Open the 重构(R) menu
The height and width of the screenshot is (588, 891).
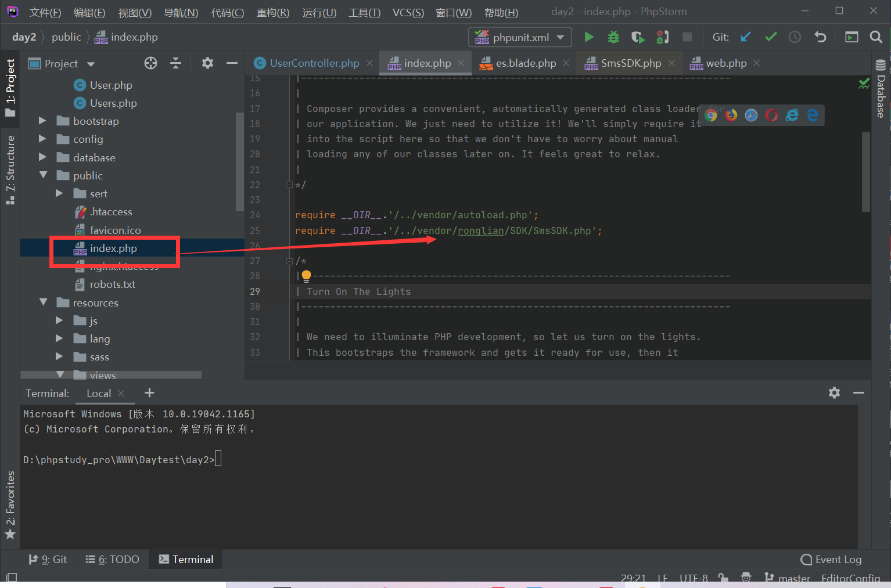[x=273, y=12]
